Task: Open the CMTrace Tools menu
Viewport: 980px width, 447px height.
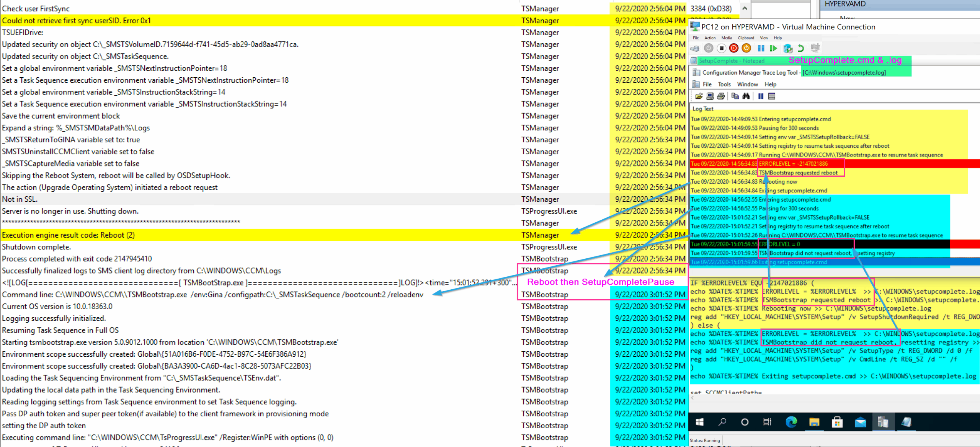Action: [x=724, y=84]
